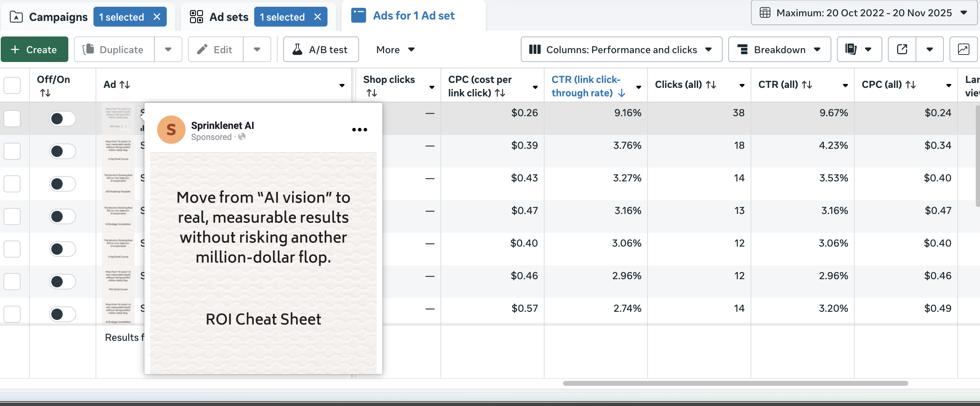The height and width of the screenshot is (406, 980).
Task: Click the A/B test flask button
Action: coord(320,50)
